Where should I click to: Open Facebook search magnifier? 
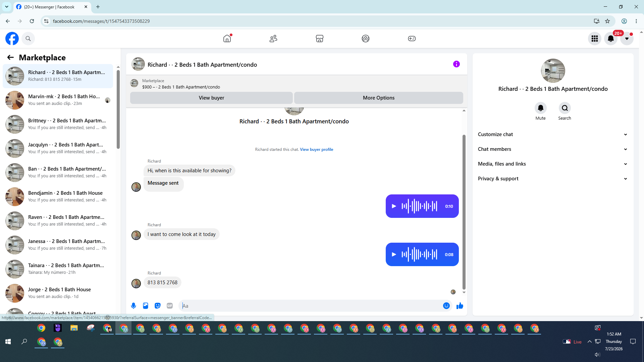click(28, 39)
